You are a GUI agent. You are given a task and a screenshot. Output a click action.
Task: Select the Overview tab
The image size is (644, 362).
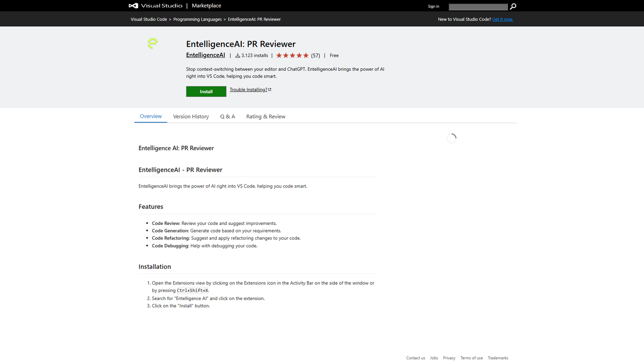[151, 116]
